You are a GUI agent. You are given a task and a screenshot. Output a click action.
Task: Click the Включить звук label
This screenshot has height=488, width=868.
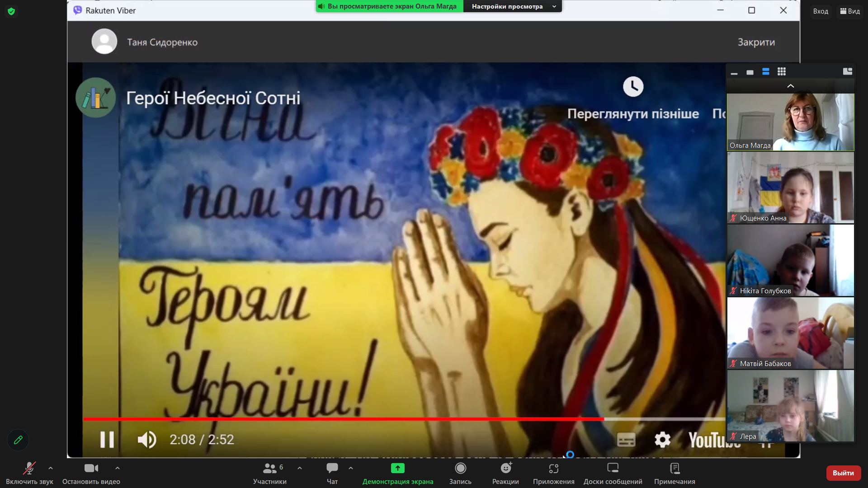29,482
